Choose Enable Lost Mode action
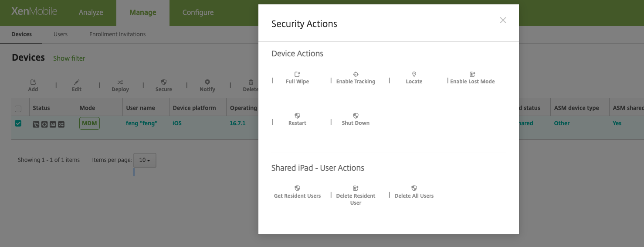Image resolution: width=644 pixels, height=247 pixels. pos(472,78)
